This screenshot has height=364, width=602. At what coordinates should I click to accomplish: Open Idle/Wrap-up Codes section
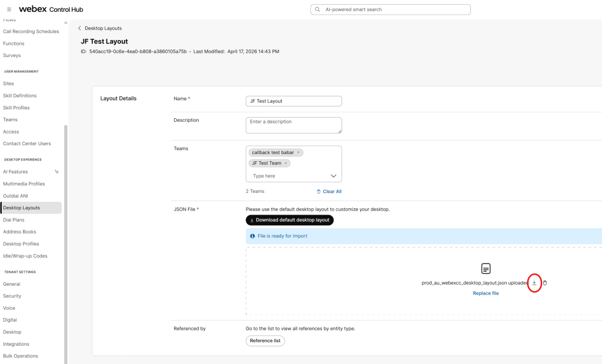tap(25, 256)
